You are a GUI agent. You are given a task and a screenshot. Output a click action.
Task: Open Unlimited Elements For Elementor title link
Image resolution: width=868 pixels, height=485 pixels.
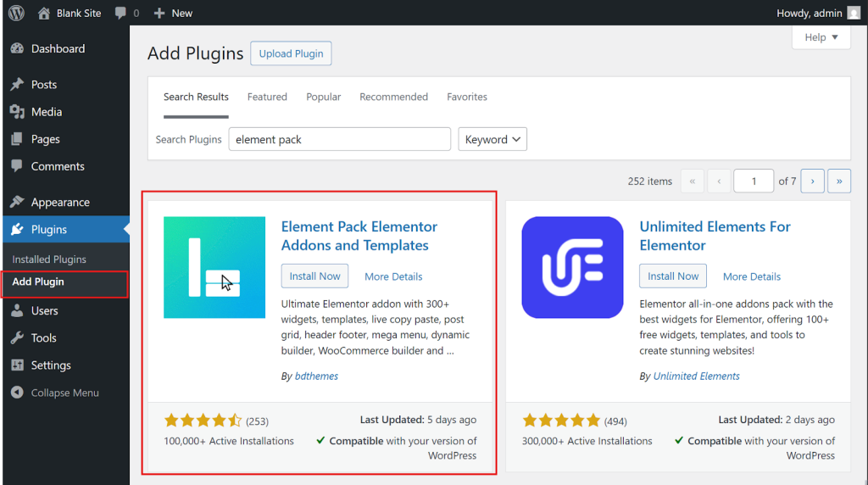tap(715, 236)
